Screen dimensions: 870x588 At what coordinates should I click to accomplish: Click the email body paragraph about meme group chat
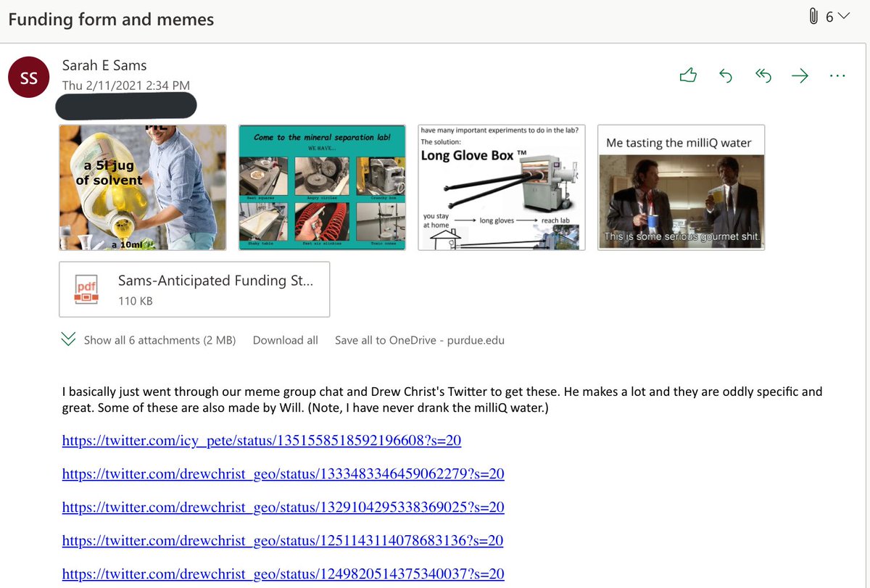click(x=442, y=399)
